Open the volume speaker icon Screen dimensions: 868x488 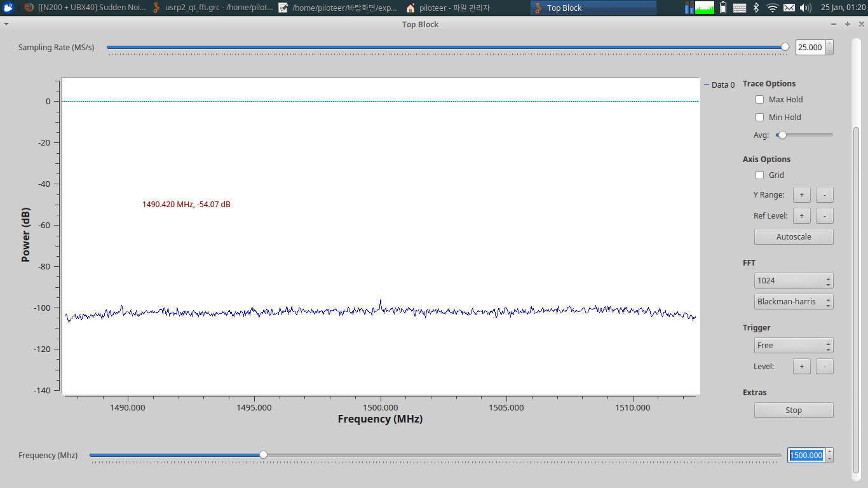coord(805,8)
